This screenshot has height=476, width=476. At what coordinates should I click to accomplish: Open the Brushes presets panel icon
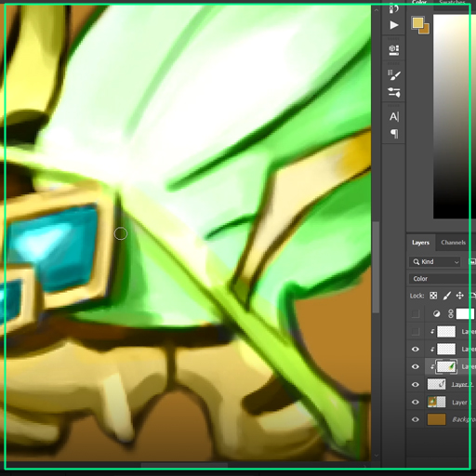[x=394, y=92]
